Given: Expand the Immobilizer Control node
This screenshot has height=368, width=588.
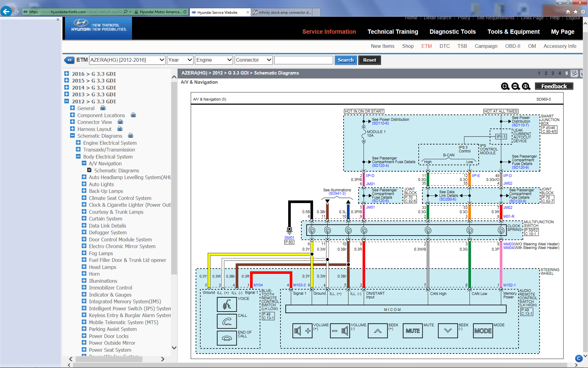Looking at the screenshot, I should 84,287.
